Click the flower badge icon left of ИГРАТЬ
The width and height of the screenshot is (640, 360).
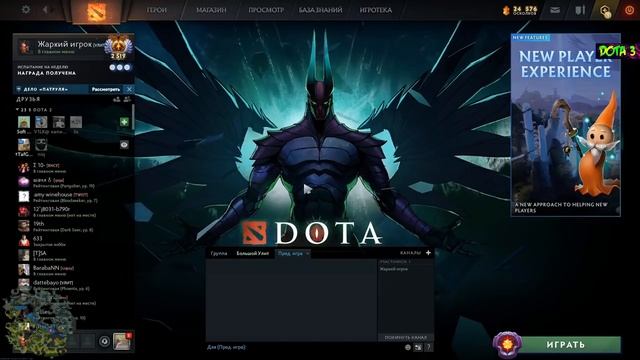(x=507, y=345)
